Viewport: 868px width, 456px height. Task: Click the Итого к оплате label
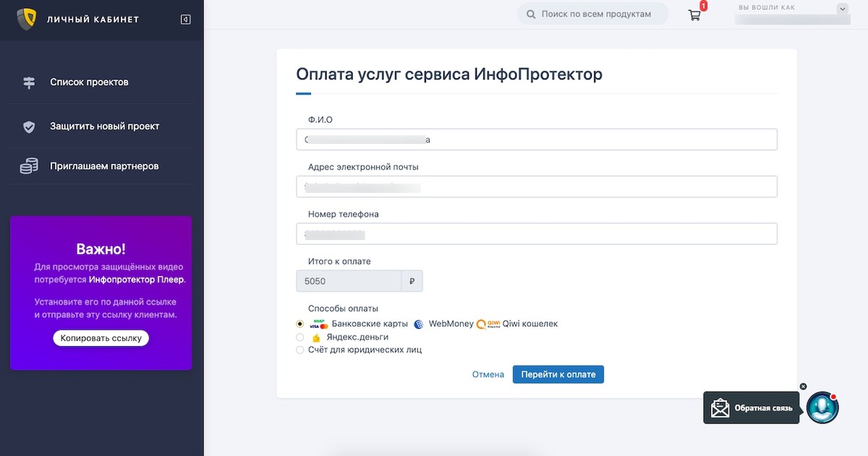click(x=339, y=262)
